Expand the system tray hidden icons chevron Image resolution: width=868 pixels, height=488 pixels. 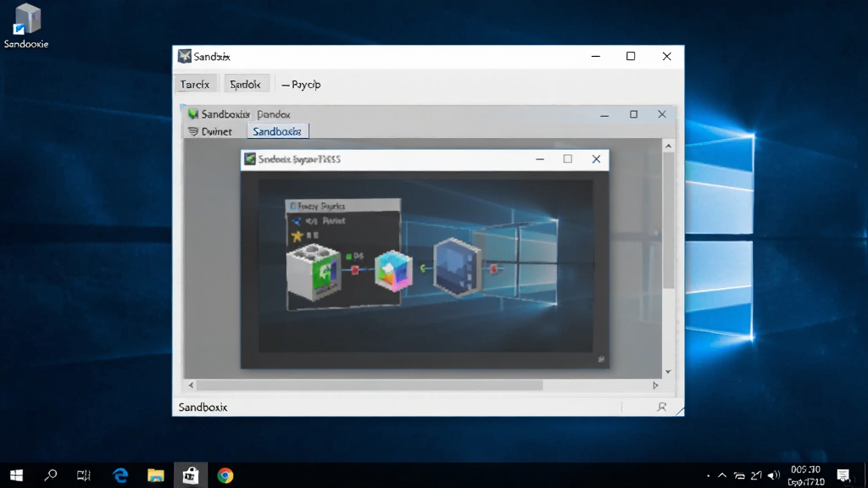pyautogui.click(x=722, y=475)
